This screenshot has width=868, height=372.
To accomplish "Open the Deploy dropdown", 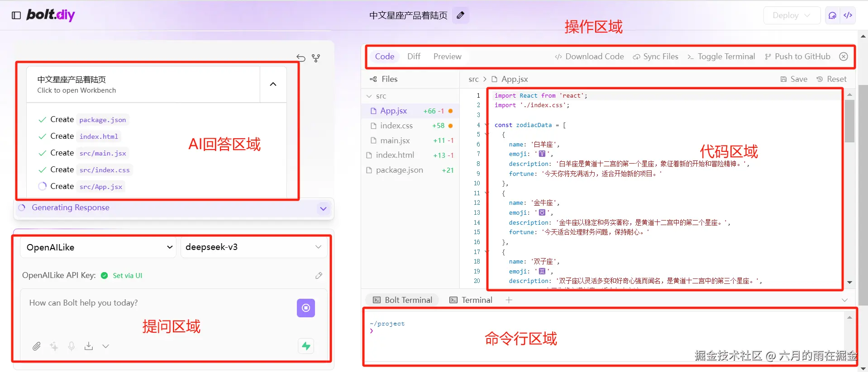I will pos(792,15).
